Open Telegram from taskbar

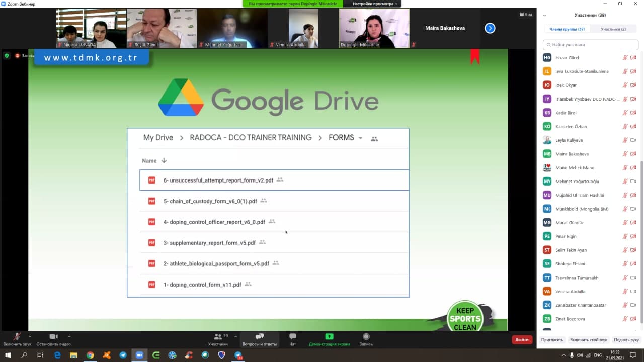123,355
